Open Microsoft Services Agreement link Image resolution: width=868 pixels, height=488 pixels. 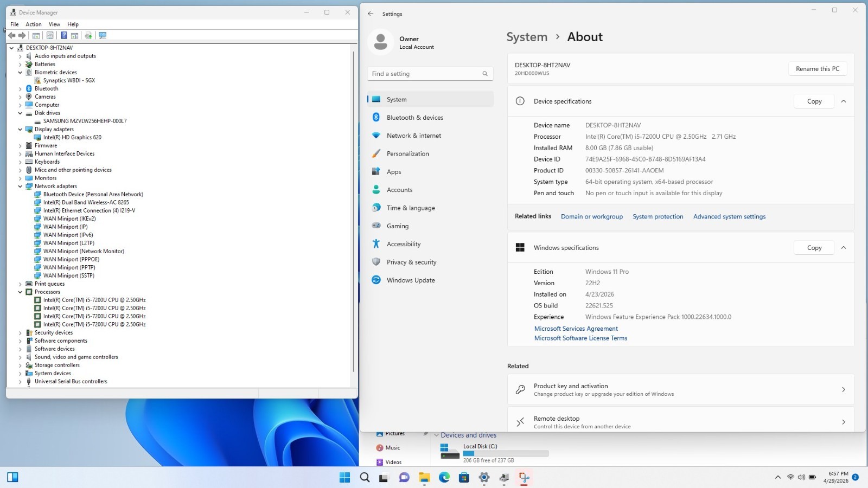(576, 329)
